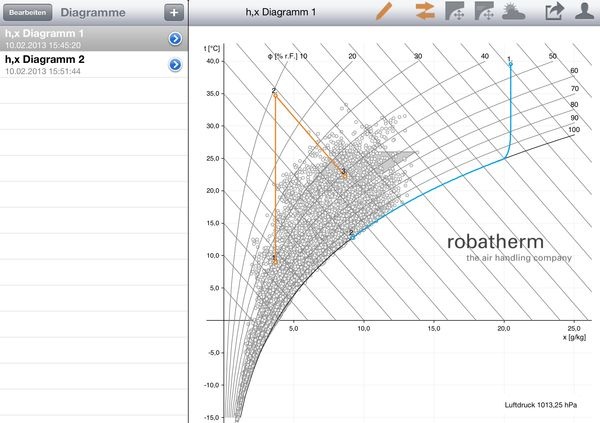Screen dimensions: 600x423
Task: Select the orange pencil draw tool
Action: (385, 12)
